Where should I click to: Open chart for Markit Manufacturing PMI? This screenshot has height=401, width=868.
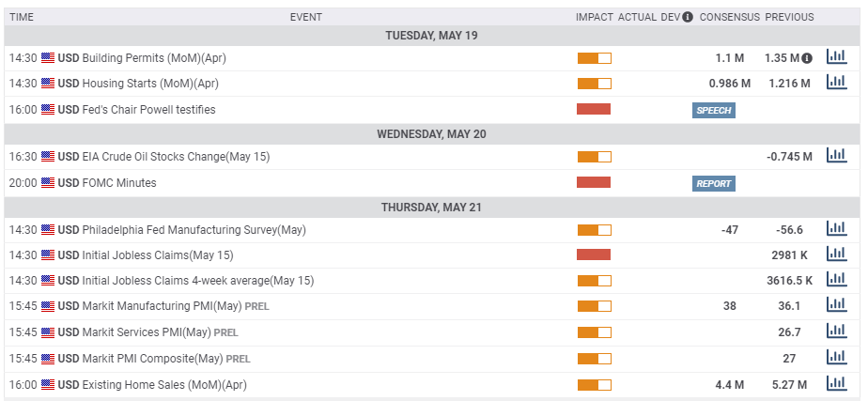[836, 304]
